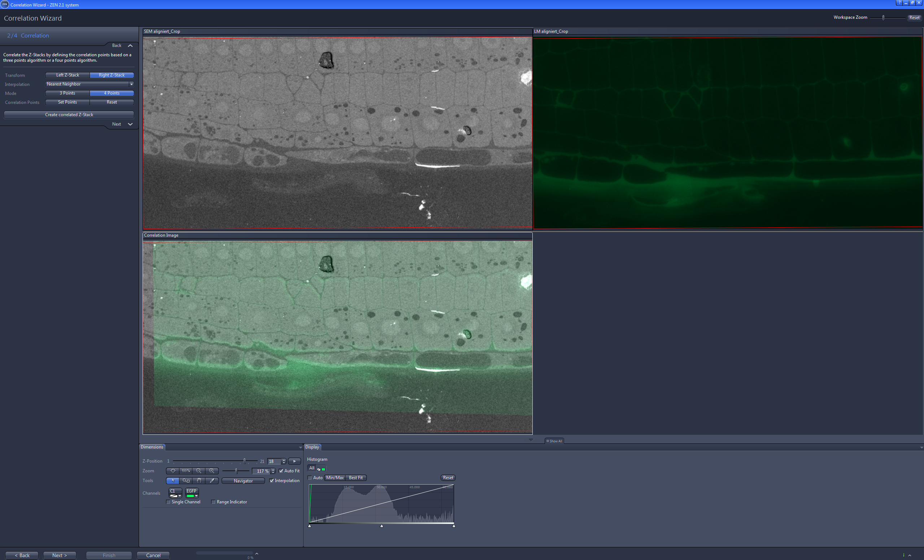The image size is (924, 560).
Task: Click the Show All button below the images
Action: pos(554,441)
